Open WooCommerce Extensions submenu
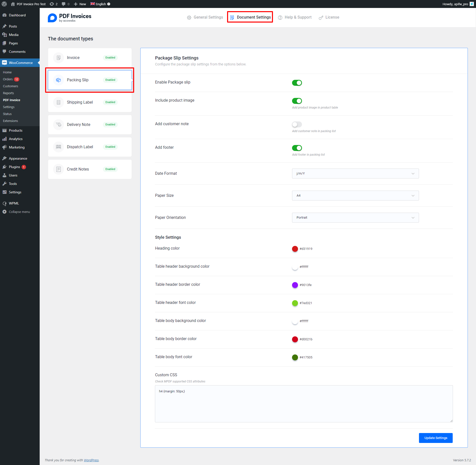 10,121
